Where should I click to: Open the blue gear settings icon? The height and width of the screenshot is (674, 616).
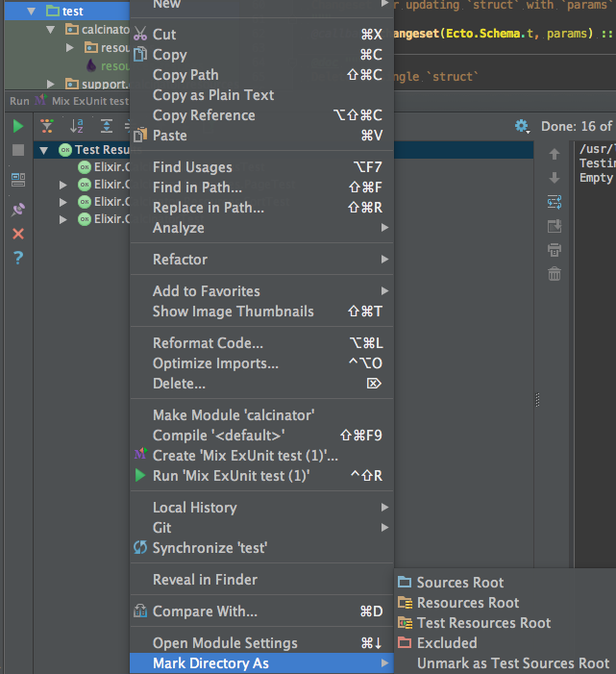[522, 126]
